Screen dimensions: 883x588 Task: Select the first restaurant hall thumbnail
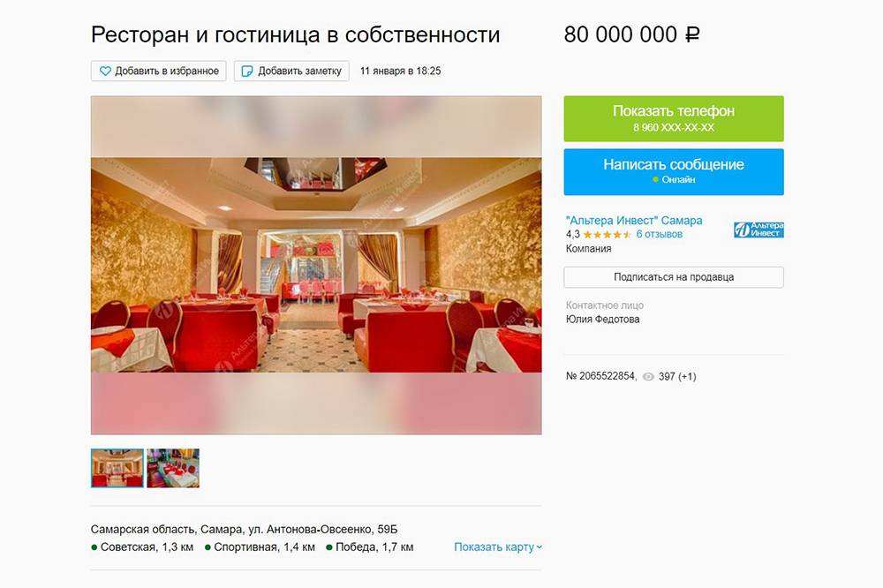click(x=117, y=468)
